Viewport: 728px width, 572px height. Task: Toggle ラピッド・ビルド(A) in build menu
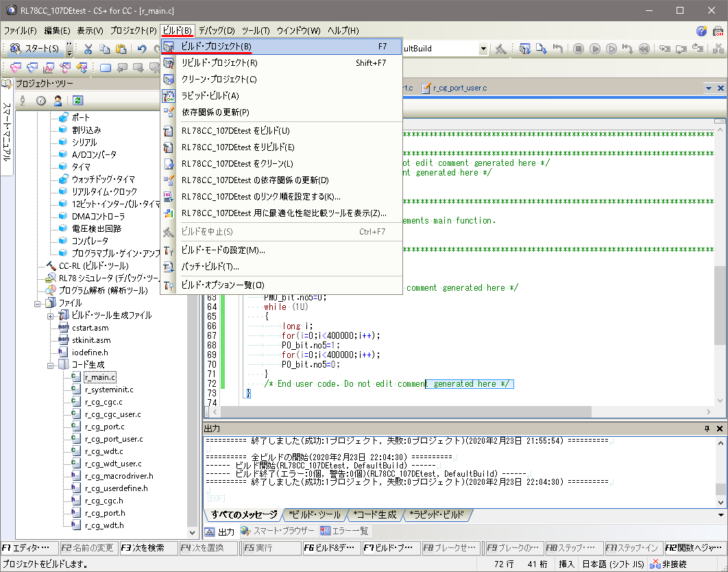coord(210,96)
